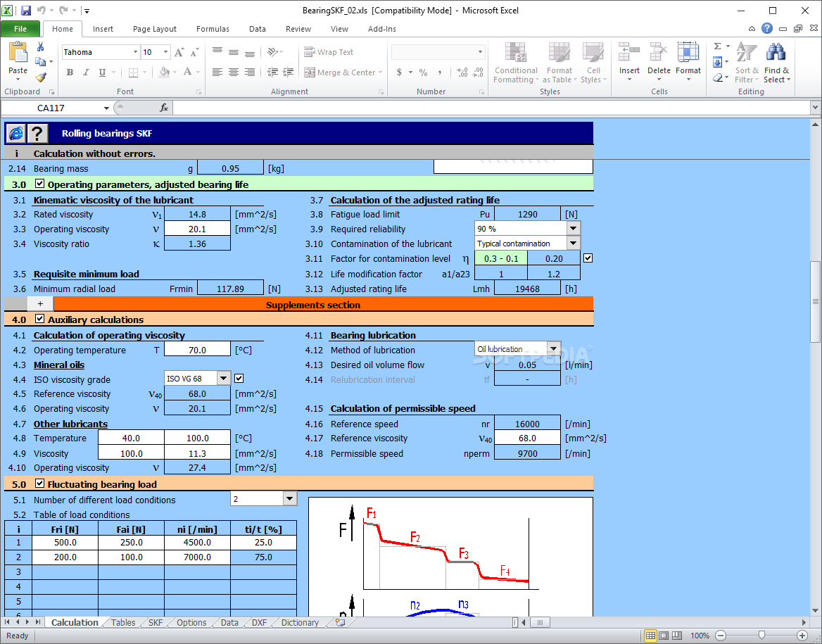Click the formula bar input
Viewport: 822px width, 644px height.
[491, 108]
